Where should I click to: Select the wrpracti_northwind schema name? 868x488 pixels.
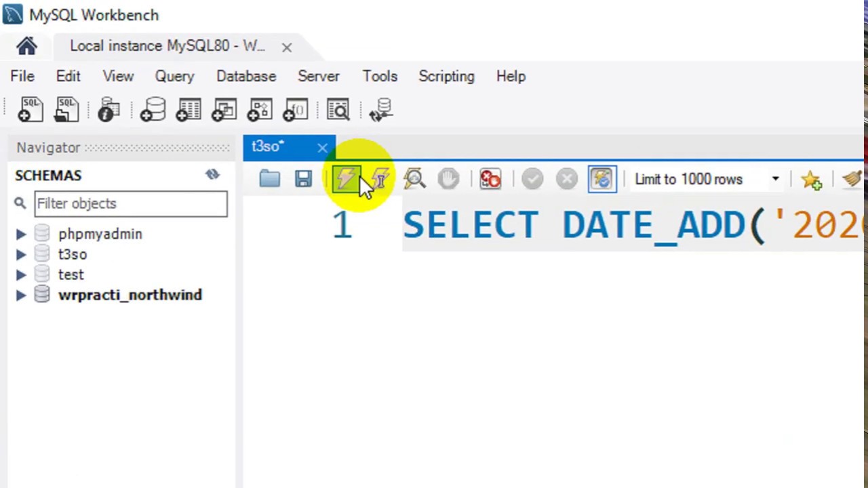point(130,295)
